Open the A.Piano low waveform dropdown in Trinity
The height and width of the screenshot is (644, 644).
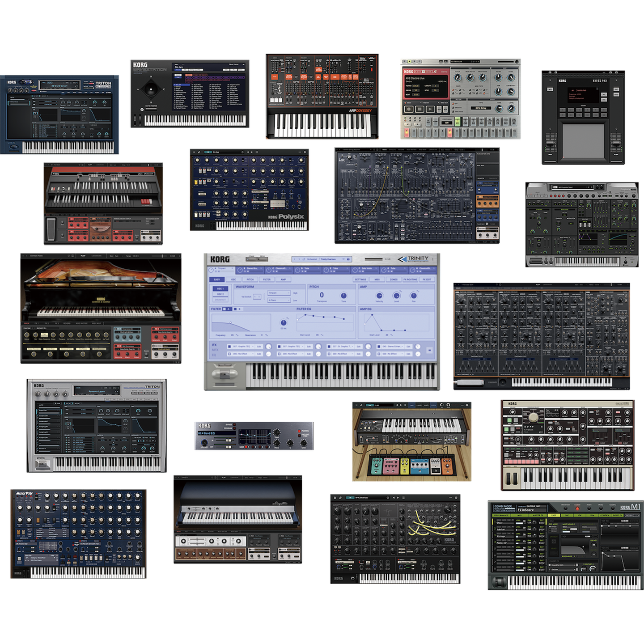click(279, 300)
